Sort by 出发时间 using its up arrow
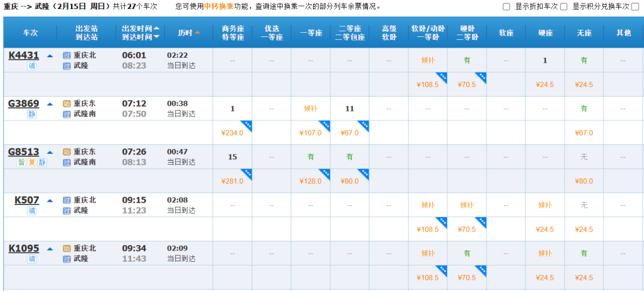644x291 pixels. click(x=156, y=29)
